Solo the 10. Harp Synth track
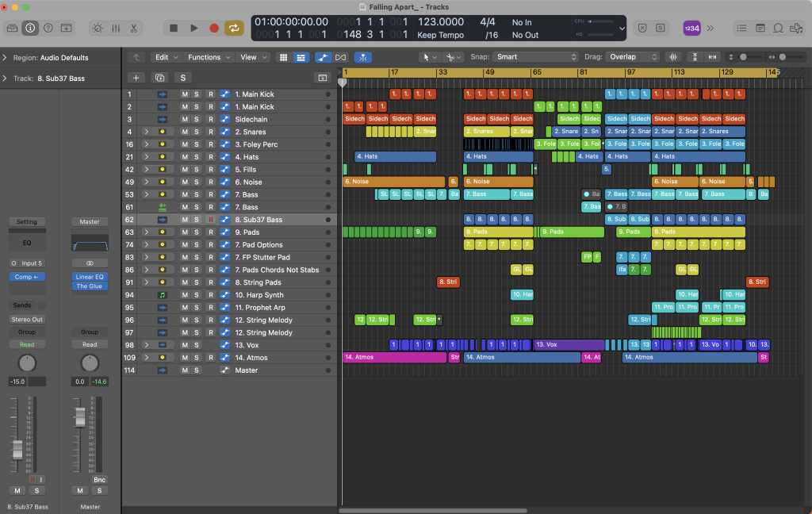This screenshot has height=514, width=812. pyautogui.click(x=197, y=295)
